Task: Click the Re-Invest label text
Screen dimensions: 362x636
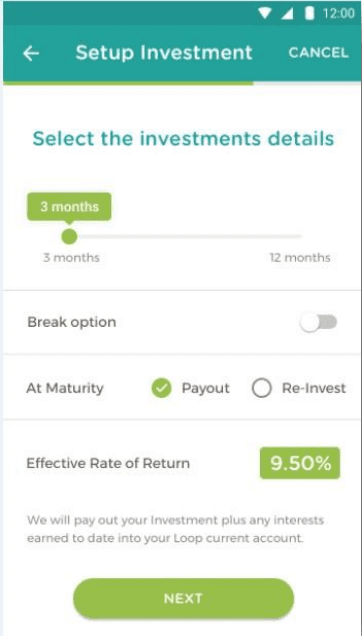Action: click(314, 388)
